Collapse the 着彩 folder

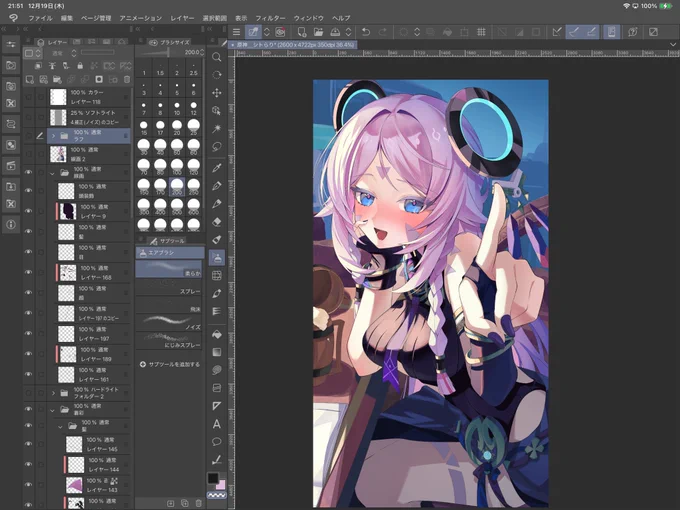tap(52, 410)
